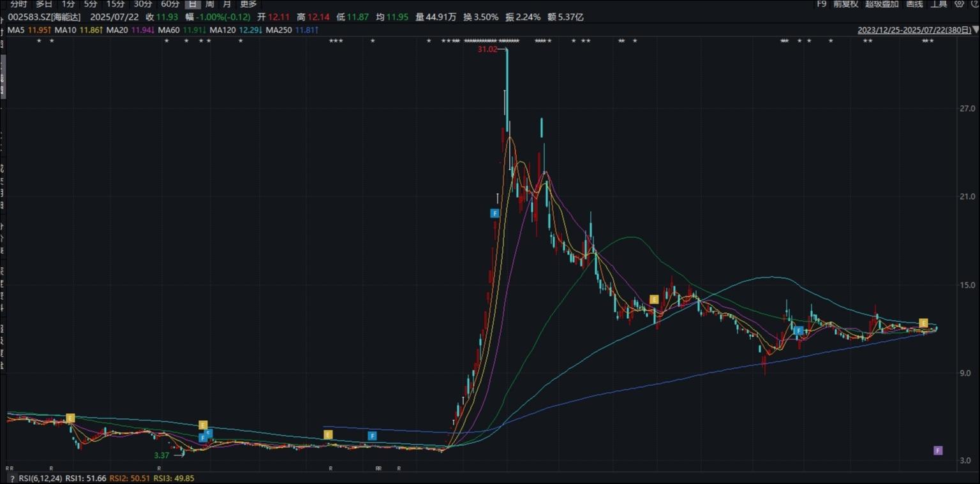Click the MA120 12.29 indicator label
The image size is (980, 484).
(x=236, y=30)
